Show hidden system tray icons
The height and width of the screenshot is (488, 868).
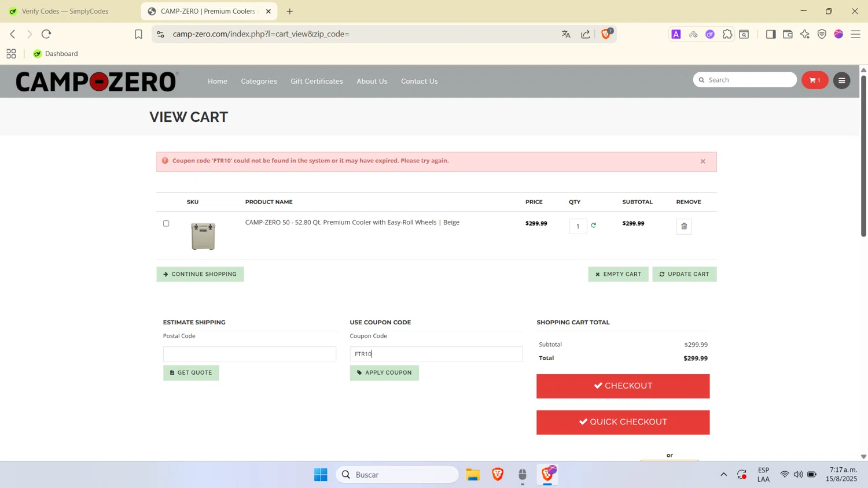click(x=723, y=475)
